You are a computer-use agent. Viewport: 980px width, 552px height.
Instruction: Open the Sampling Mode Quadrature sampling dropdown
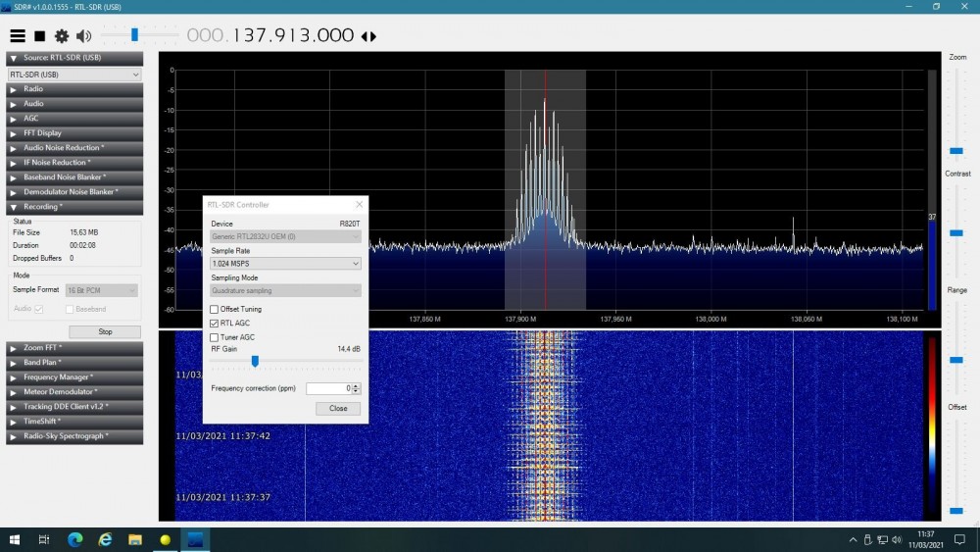pos(285,290)
